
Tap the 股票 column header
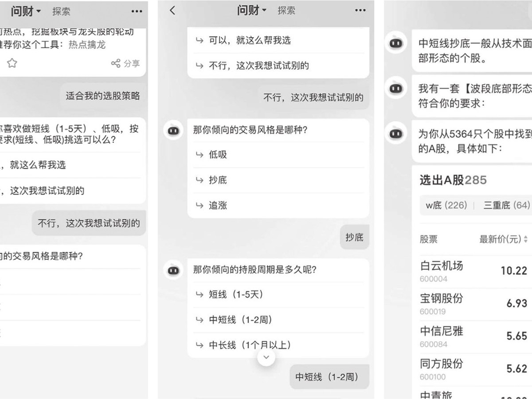click(x=429, y=239)
